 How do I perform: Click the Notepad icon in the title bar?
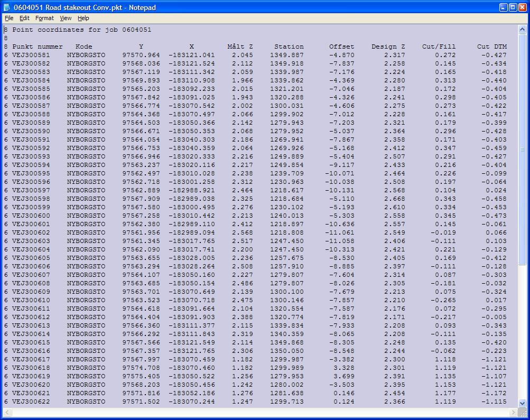(5, 7)
